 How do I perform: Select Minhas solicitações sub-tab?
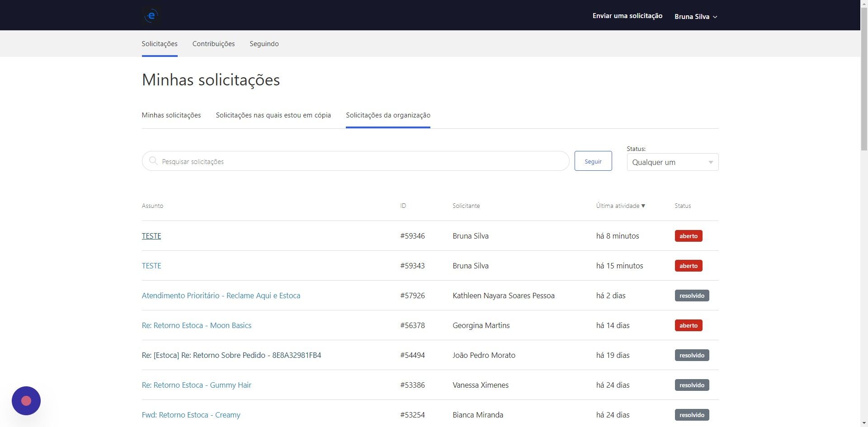click(x=171, y=115)
